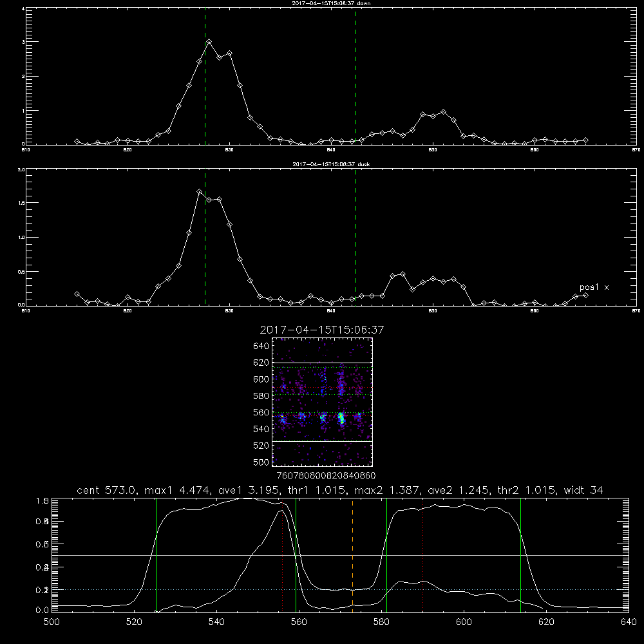Click the 'pos1 x' annotation in dusk plot
The height and width of the screenshot is (644, 644).
(x=594, y=287)
